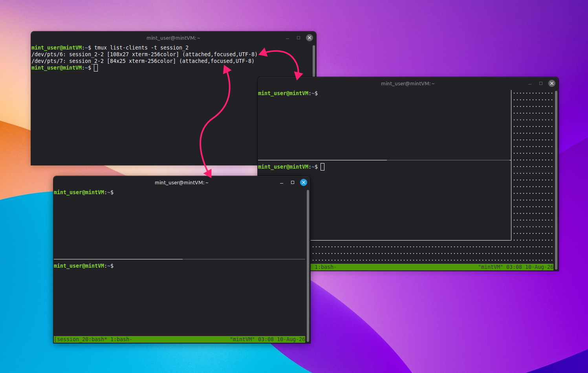Minimize the front terminal window showing session_2 status bar

[282, 182]
